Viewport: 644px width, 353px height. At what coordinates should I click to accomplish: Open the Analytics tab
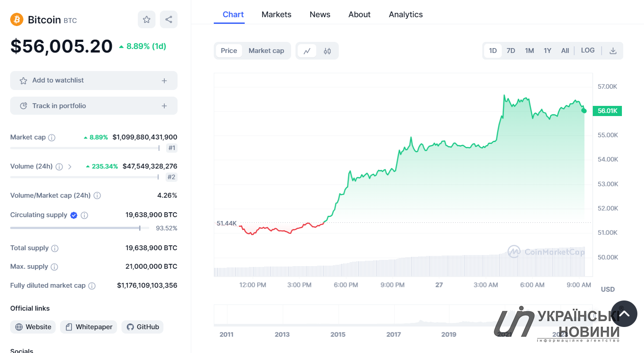(405, 15)
